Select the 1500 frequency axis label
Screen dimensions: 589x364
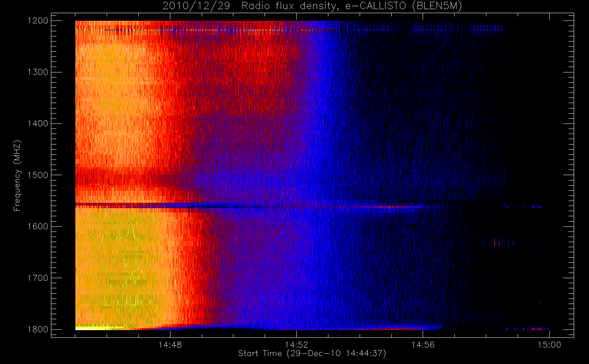tap(38, 175)
